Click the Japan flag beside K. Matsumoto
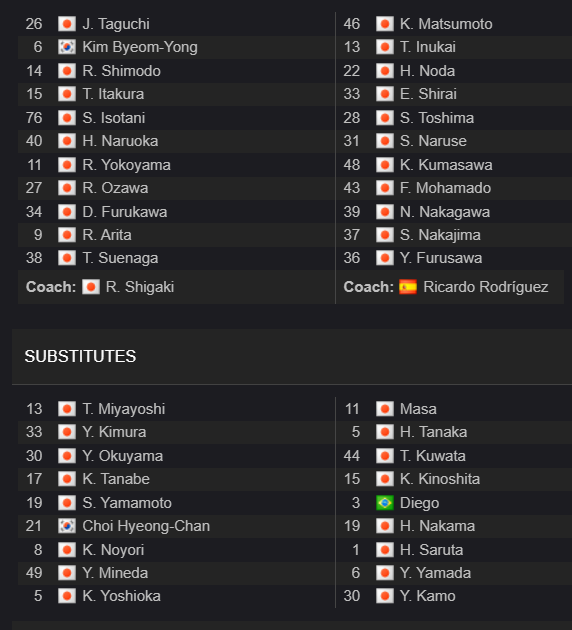The width and height of the screenshot is (572, 630). [384, 24]
